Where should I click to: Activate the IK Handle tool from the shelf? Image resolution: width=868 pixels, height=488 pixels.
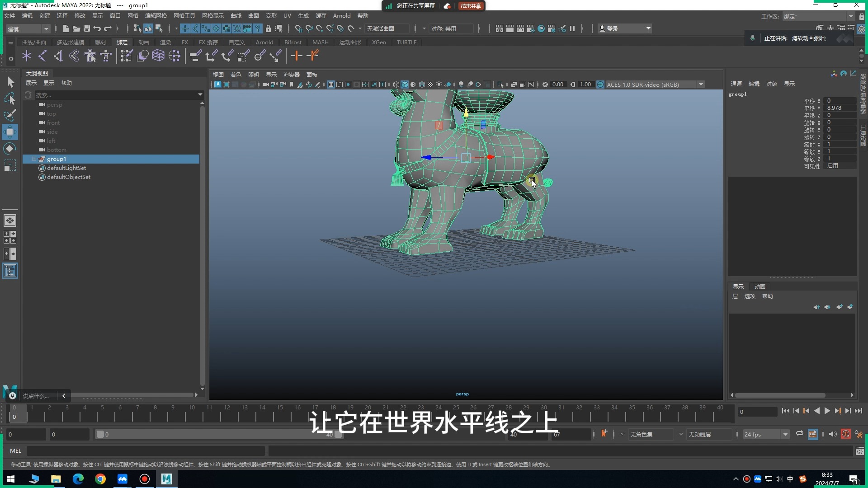pos(42,56)
